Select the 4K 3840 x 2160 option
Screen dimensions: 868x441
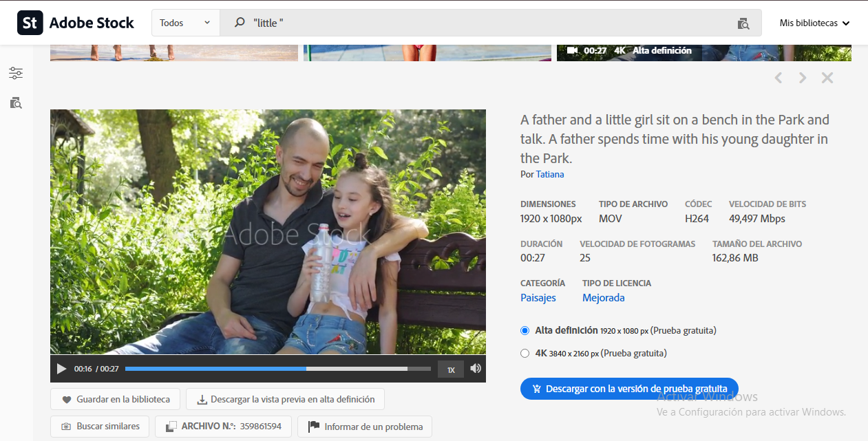click(525, 354)
